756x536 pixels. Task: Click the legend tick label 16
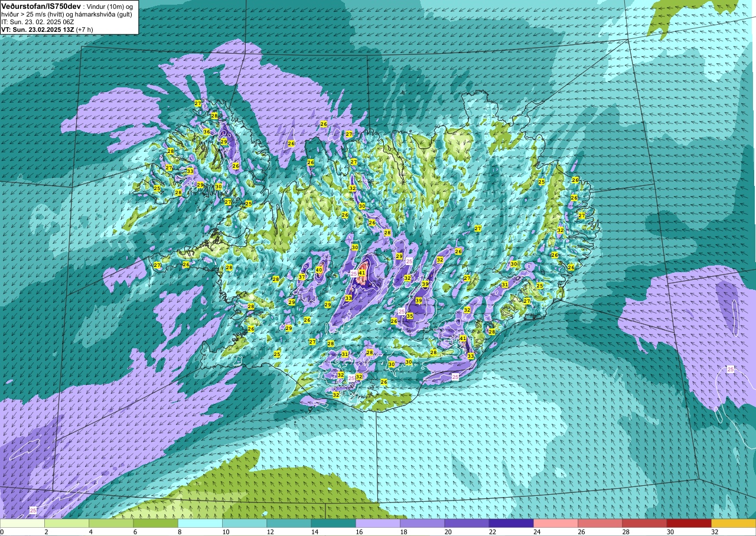coord(359,532)
